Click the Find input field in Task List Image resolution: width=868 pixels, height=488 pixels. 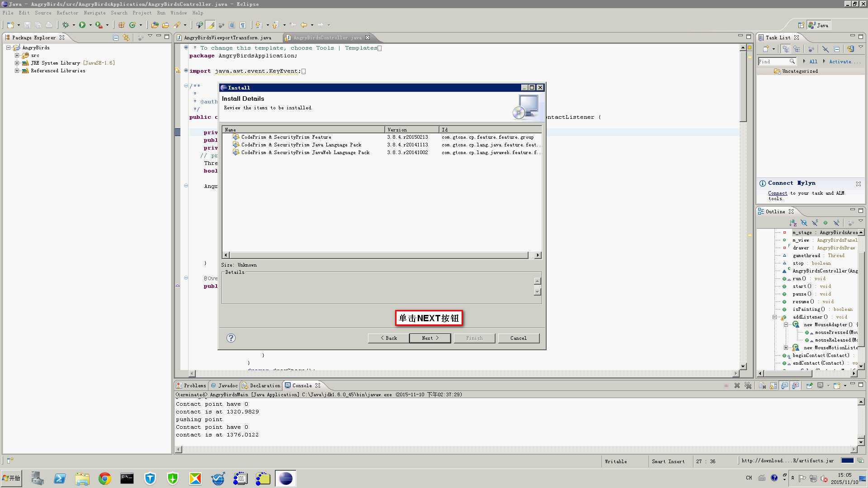click(x=777, y=61)
